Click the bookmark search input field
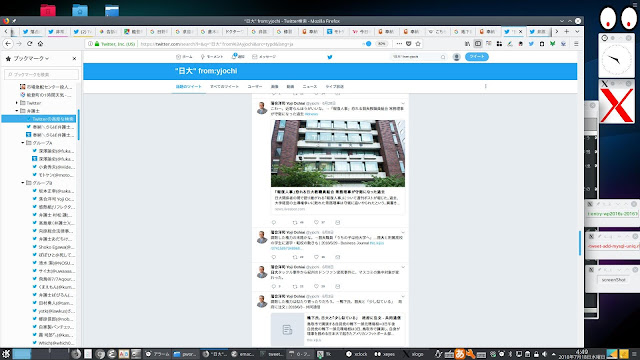640x360 pixels. [42, 74]
